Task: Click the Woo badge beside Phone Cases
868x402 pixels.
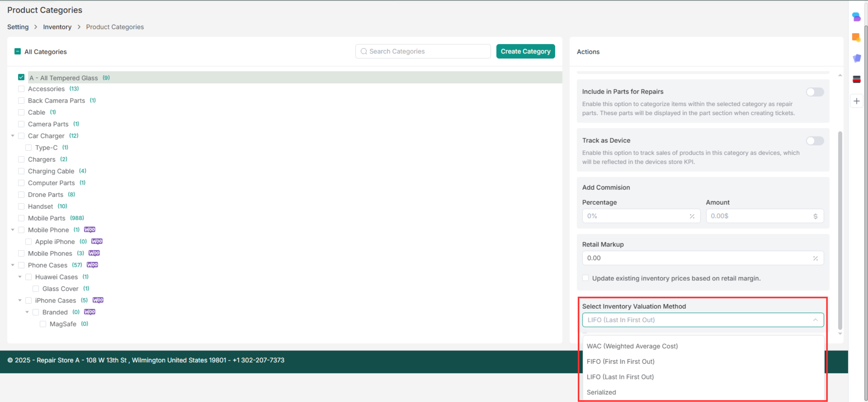Action: click(92, 265)
